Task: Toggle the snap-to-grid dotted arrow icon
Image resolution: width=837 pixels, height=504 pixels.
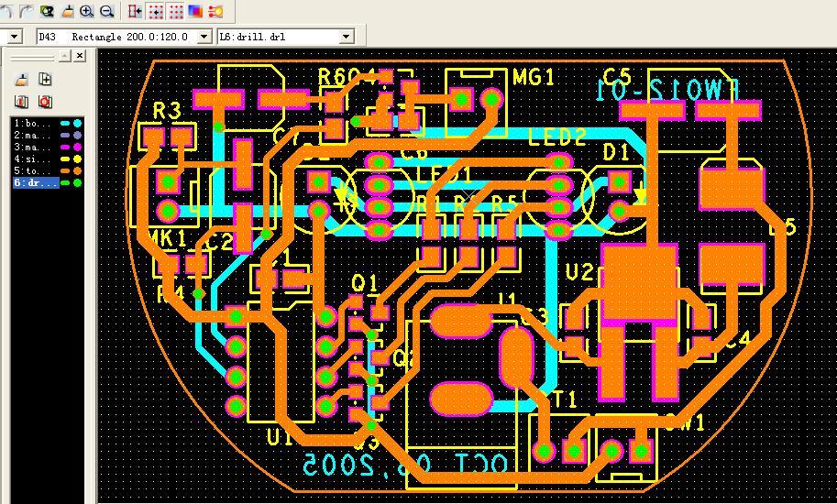Action: (x=155, y=11)
